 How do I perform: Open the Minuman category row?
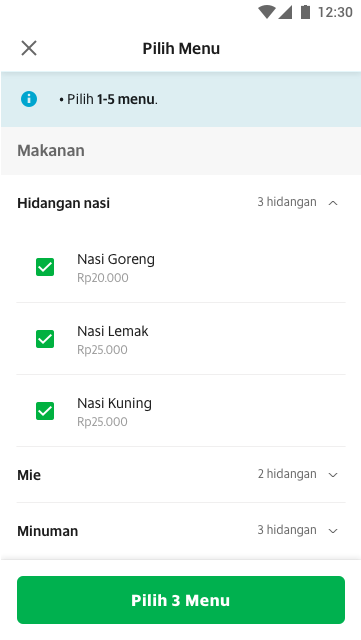pyautogui.click(x=181, y=531)
